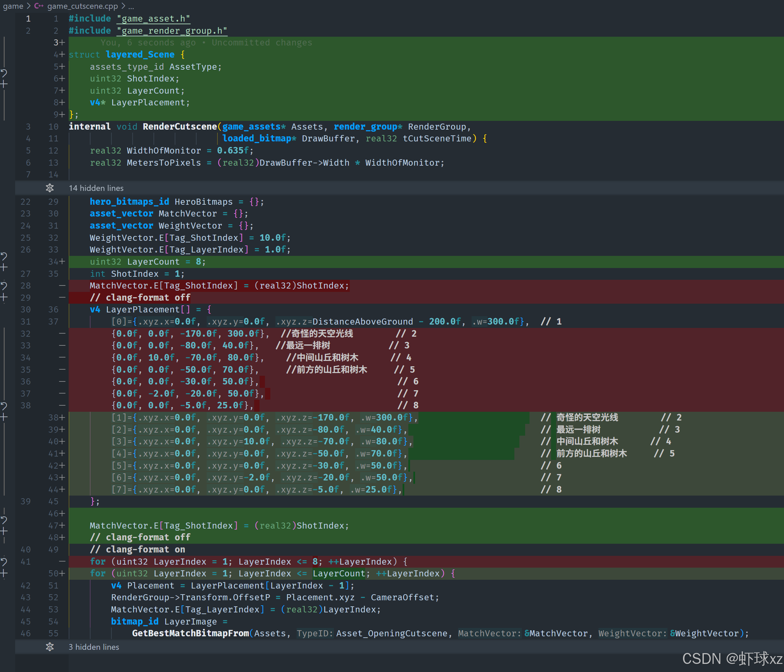Expand the 3 hidden lines region icon
The height and width of the screenshot is (672, 784).
tap(49, 647)
